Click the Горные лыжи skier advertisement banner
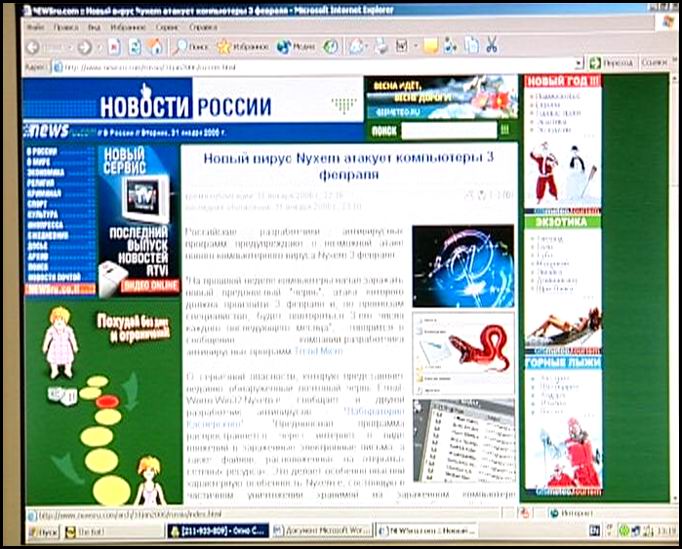 tap(563, 425)
